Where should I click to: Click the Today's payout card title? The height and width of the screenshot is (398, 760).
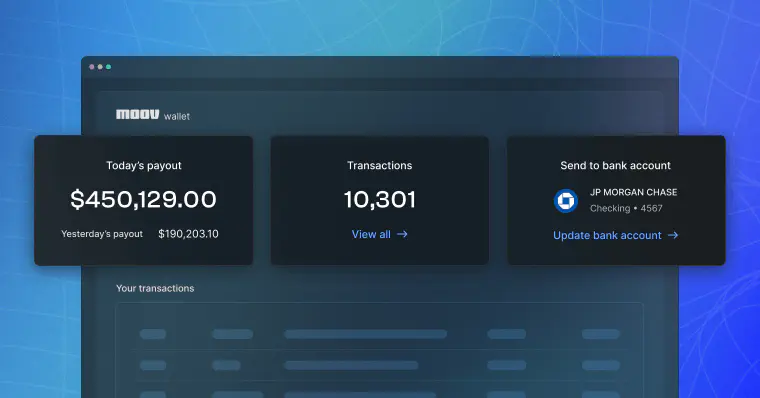143,165
